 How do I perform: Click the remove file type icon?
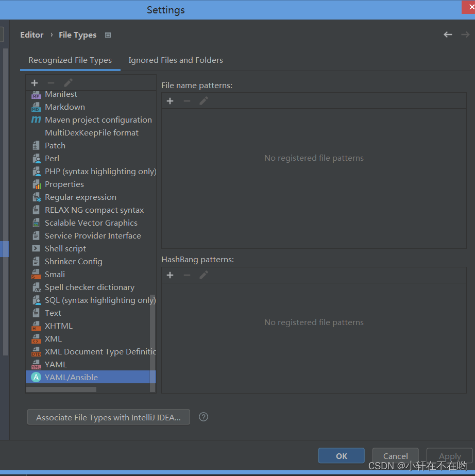[50, 82]
